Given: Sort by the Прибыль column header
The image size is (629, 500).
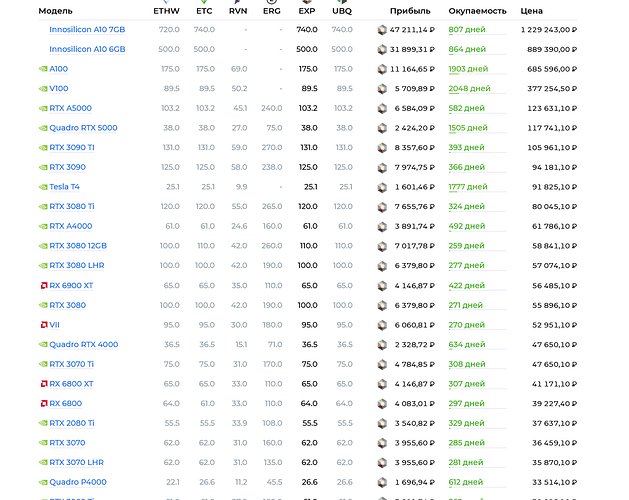Looking at the screenshot, I should (410, 11).
